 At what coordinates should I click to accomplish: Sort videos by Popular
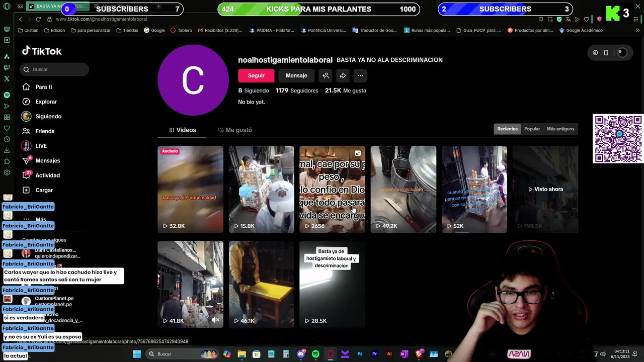click(532, 129)
